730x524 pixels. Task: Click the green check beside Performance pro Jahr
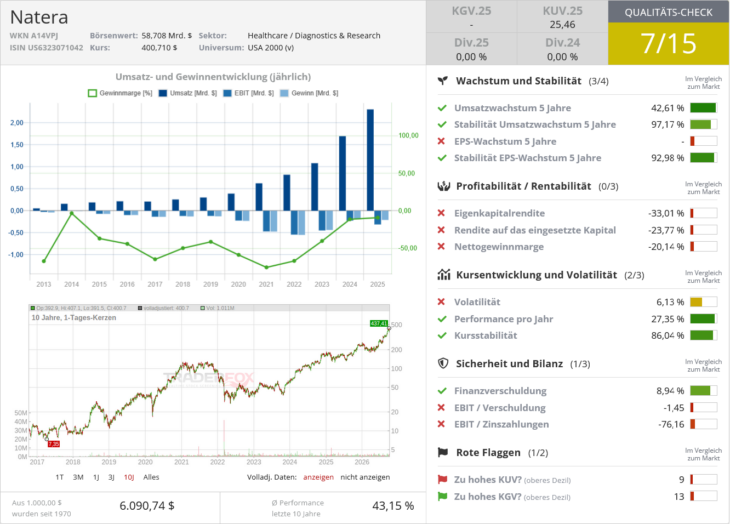click(x=442, y=319)
